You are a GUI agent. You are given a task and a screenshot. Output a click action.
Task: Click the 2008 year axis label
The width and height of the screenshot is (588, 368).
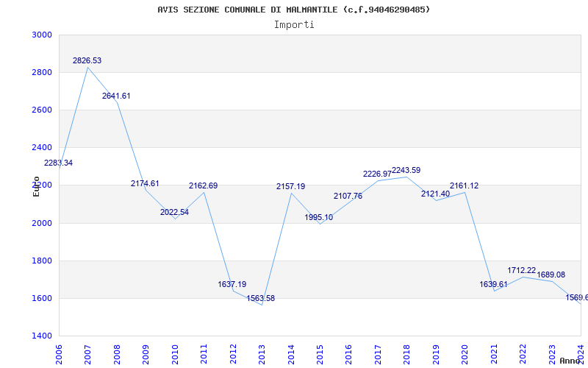click(118, 355)
